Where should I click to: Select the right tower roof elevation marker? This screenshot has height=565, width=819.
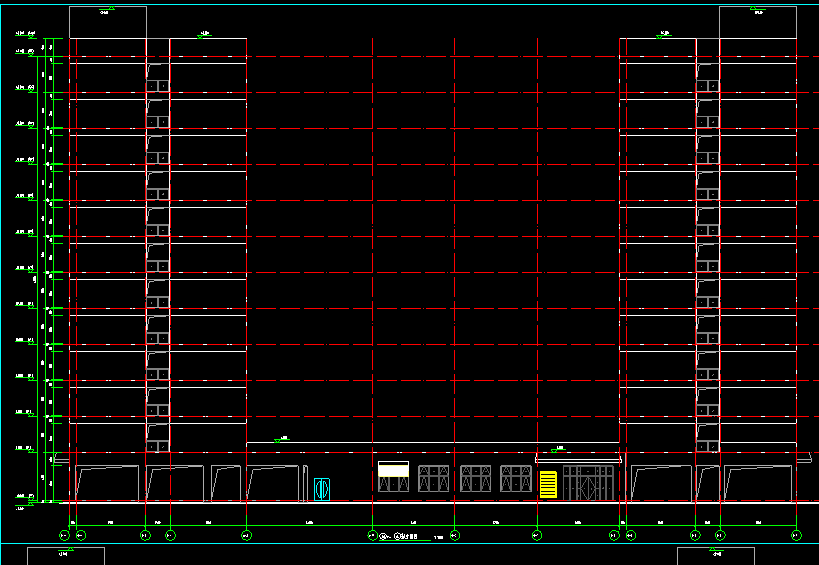(662, 36)
